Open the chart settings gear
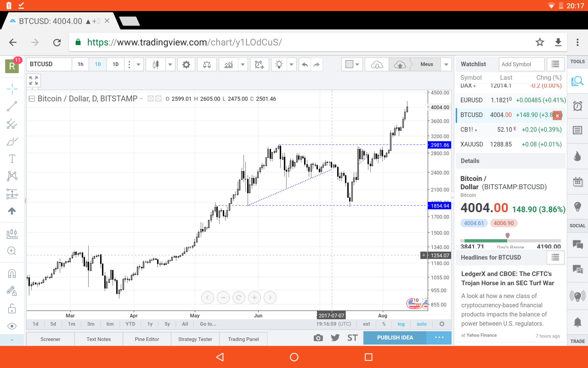This screenshot has width=588, height=368. click(186, 64)
